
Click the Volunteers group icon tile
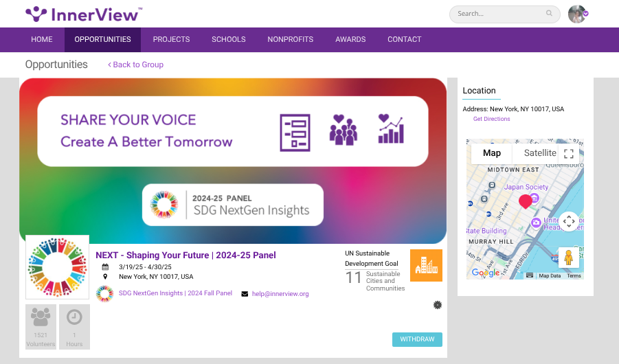tap(41, 326)
